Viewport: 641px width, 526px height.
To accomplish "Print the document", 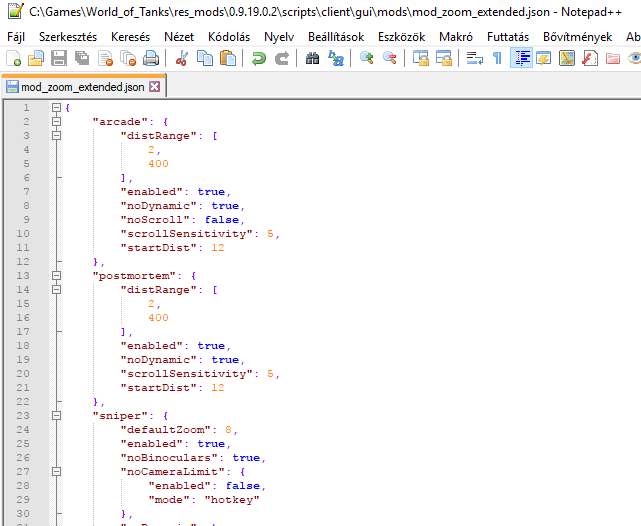I will 151,58.
